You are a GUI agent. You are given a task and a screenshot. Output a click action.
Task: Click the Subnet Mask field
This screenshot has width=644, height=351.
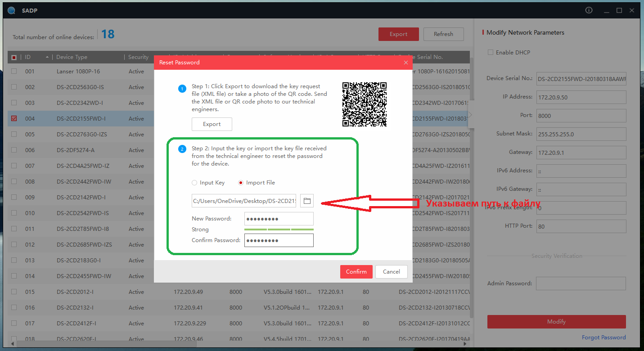(581, 134)
